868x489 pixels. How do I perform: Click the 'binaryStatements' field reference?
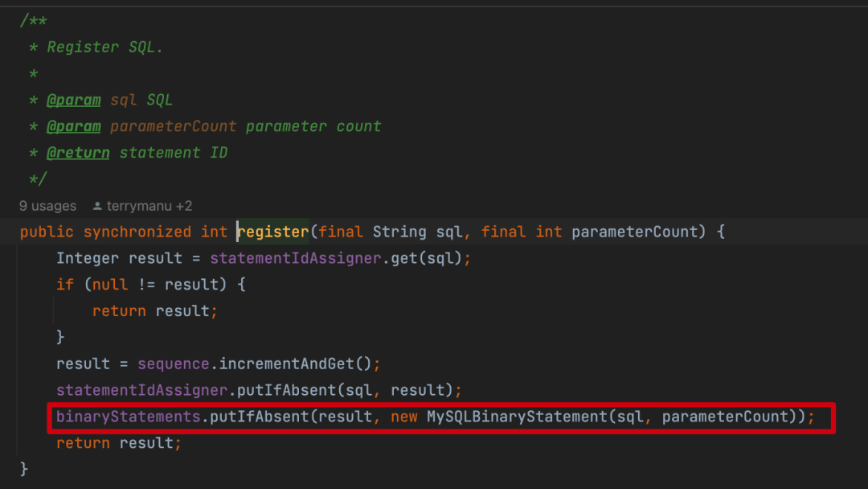click(x=129, y=417)
